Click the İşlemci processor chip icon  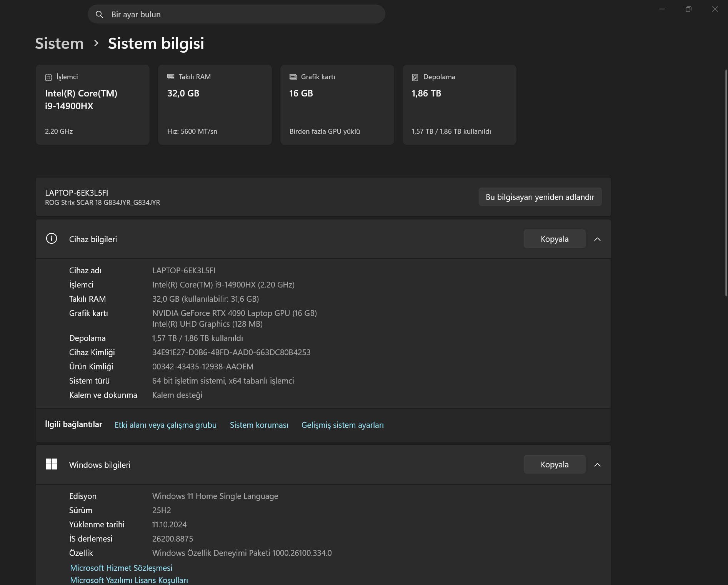[48, 77]
